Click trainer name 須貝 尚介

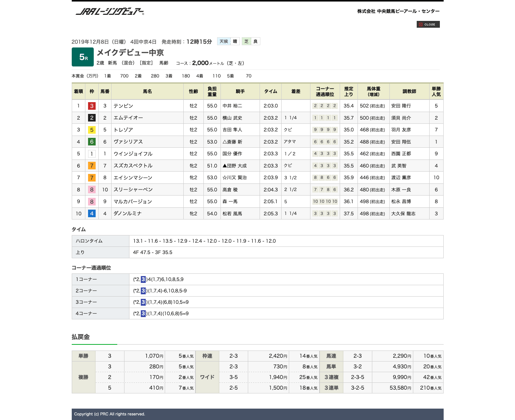401,118
